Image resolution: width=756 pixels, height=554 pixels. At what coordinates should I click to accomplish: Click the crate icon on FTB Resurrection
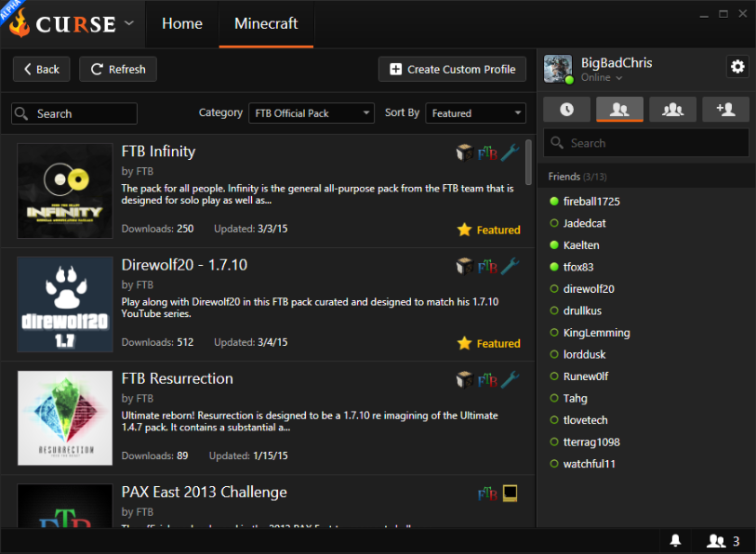465,380
